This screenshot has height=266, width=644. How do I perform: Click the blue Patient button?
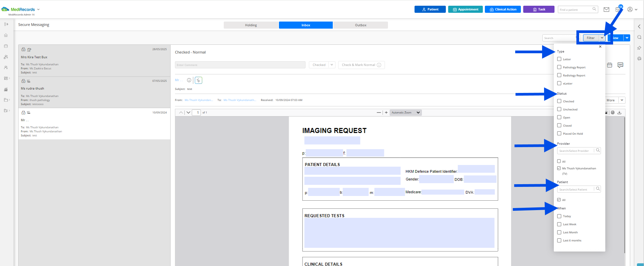pos(430,9)
